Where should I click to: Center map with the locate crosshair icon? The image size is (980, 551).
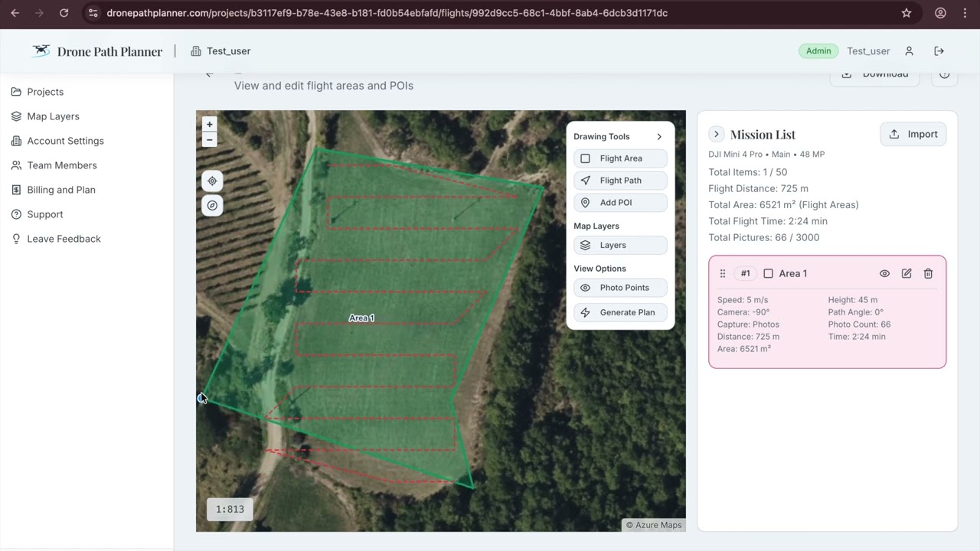pyautogui.click(x=212, y=181)
